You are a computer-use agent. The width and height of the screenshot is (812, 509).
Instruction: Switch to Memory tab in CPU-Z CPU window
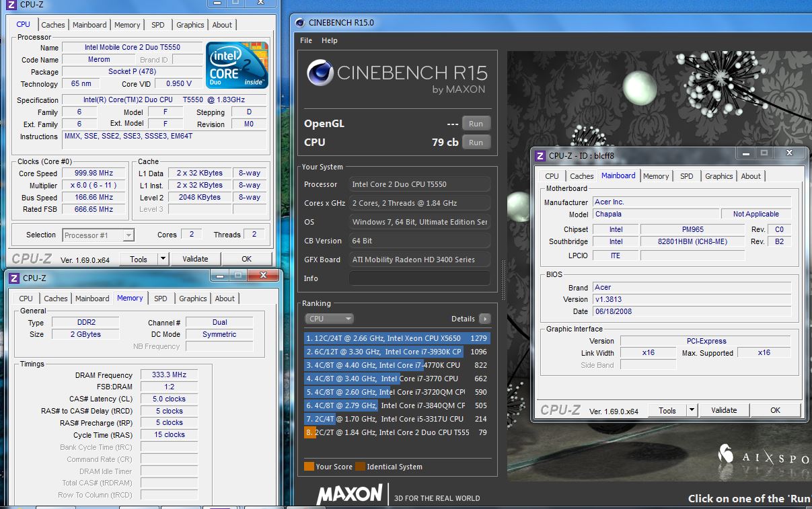pyautogui.click(x=127, y=25)
